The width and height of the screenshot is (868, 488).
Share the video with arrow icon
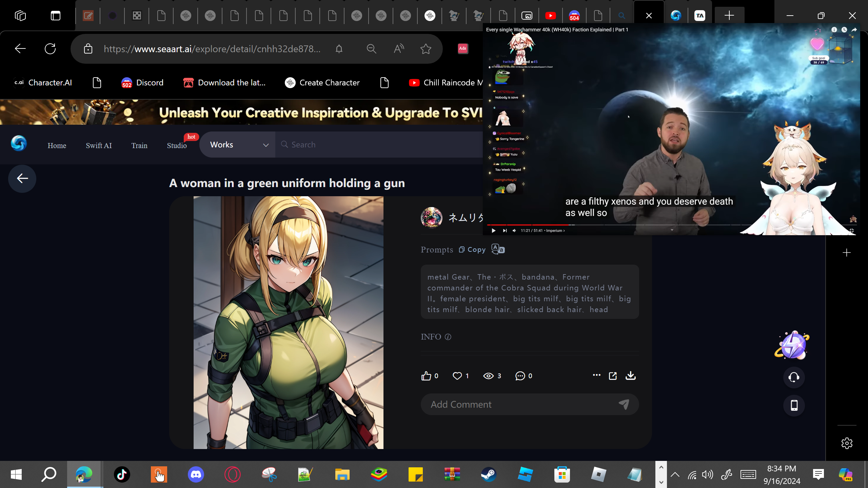point(854,30)
